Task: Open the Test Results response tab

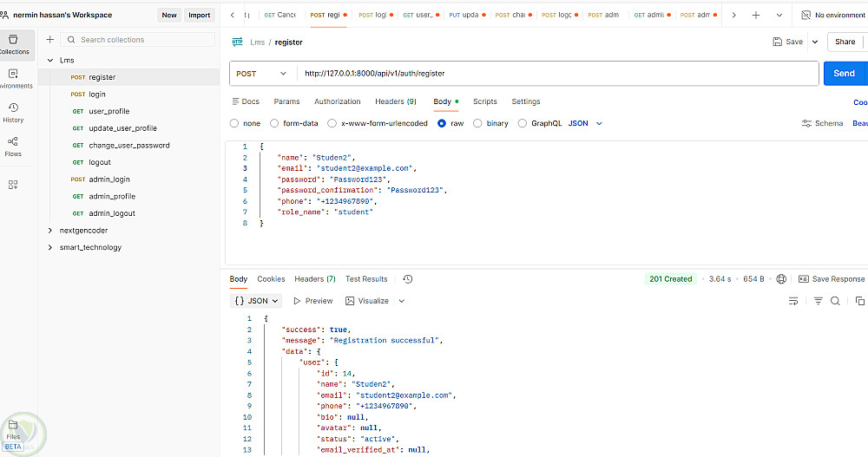Action: 366,279
